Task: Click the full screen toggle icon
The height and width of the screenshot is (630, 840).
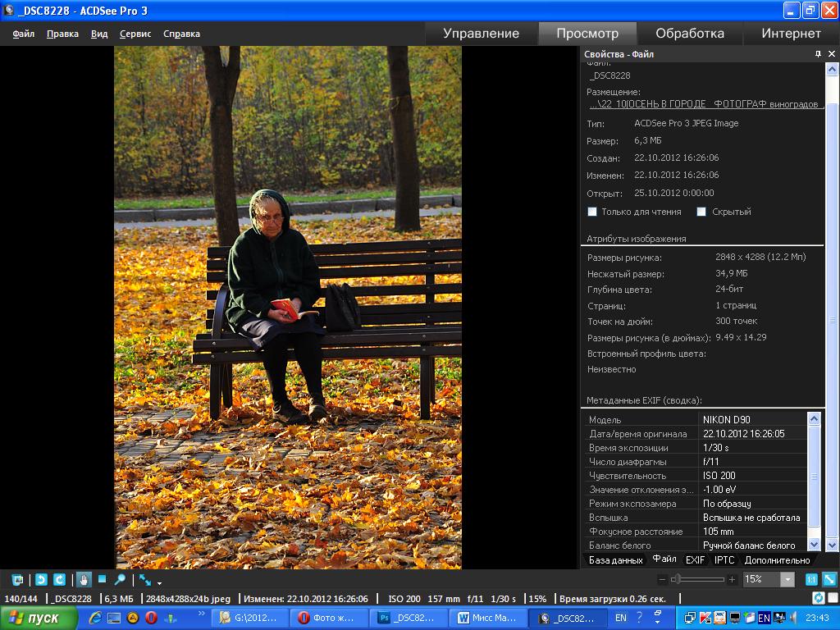Action: coord(17,579)
